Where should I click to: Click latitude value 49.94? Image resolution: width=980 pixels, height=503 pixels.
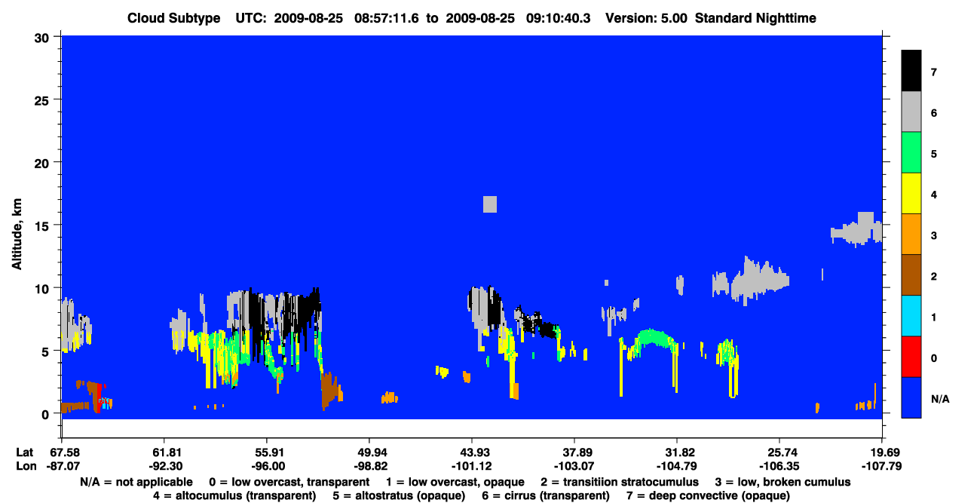point(369,452)
